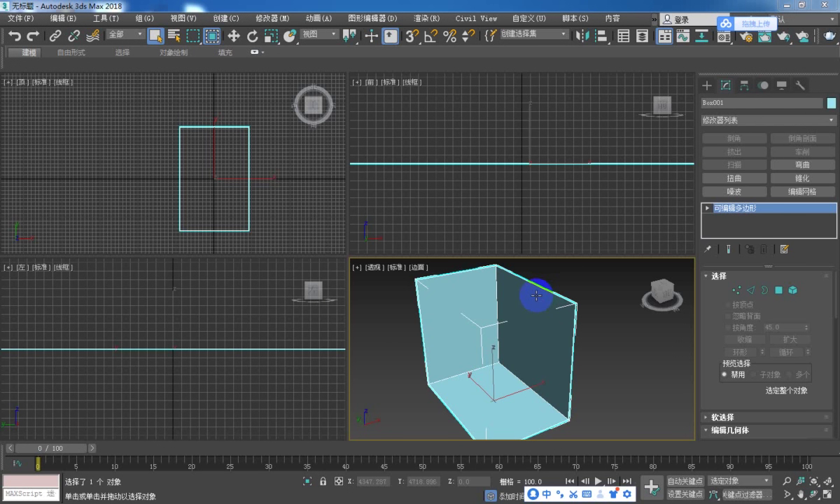The height and width of the screenshot is (504, 840).
Task: Toggle the Auto Key '自动关键点' button
Action: point(685,481)
